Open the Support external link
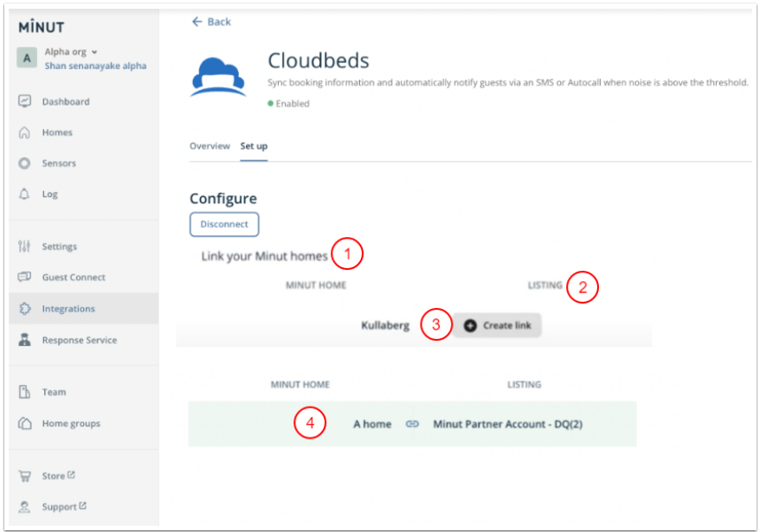760x532 pixels. [64, 507]
